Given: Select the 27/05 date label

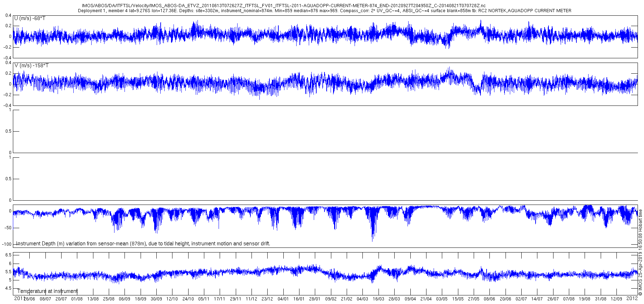Looking at the screenshot, I should (x=474, y=299).
